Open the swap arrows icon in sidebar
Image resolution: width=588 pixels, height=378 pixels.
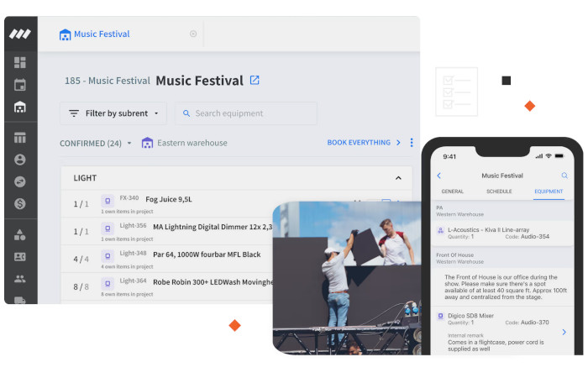pos(20,182)
